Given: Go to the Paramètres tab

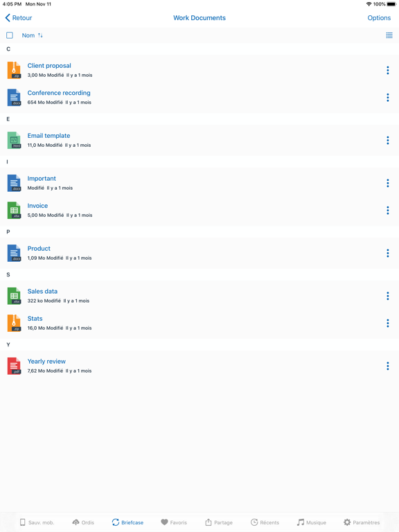Looking at the screenshot, I should [x=362, y=522].
